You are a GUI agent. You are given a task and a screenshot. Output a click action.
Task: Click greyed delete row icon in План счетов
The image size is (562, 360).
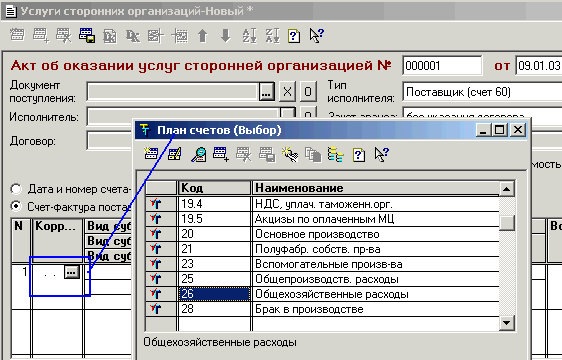tap(244, 155)
